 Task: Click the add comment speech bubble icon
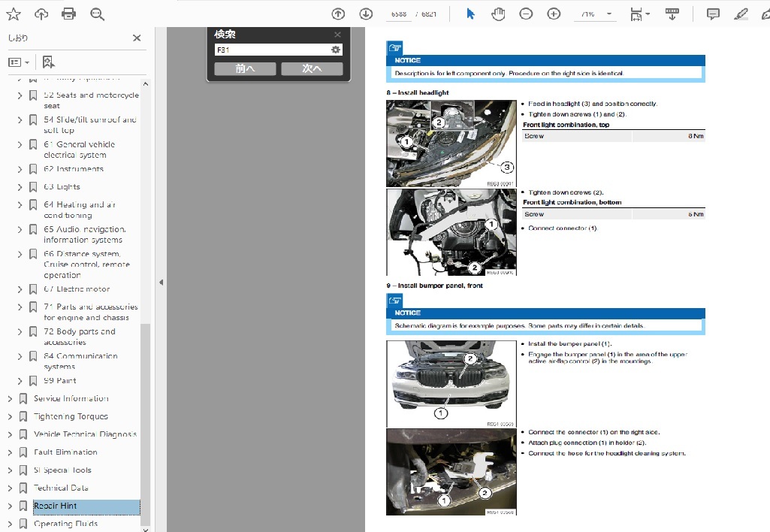click(713, 14)
